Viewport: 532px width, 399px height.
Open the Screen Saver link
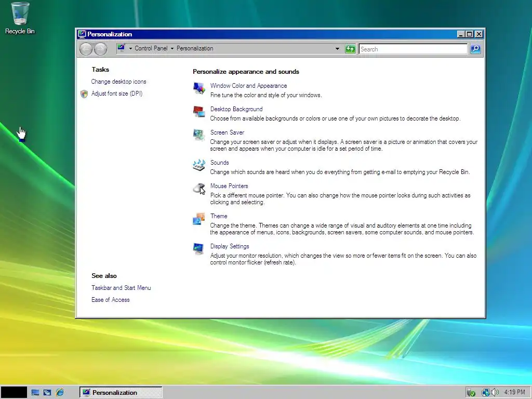(x=227, y=132)
